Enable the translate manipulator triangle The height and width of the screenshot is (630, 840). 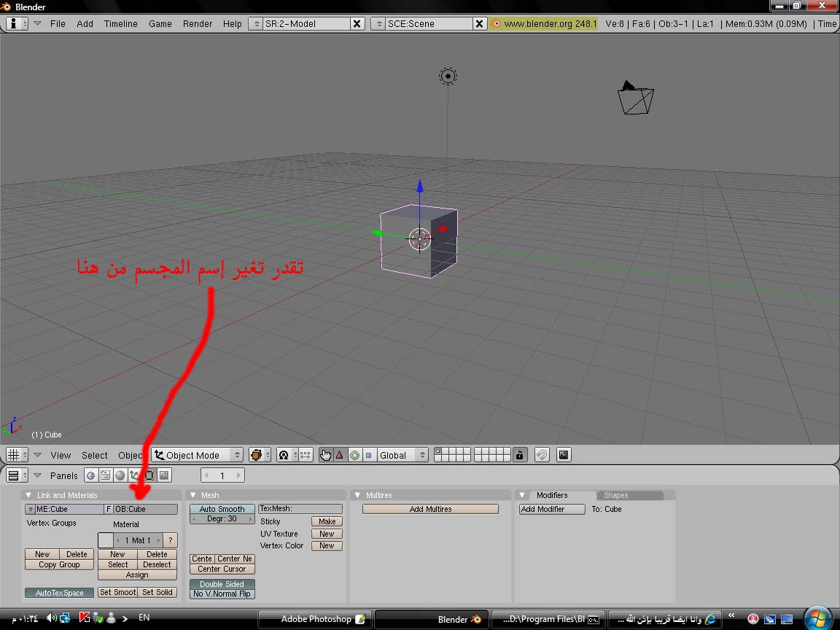click(340, 455)
